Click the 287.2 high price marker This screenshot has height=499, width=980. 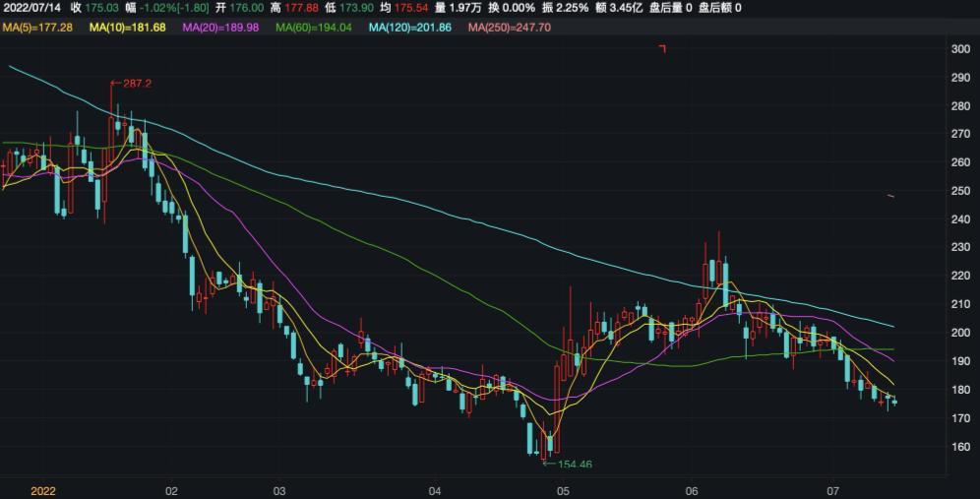131,83
